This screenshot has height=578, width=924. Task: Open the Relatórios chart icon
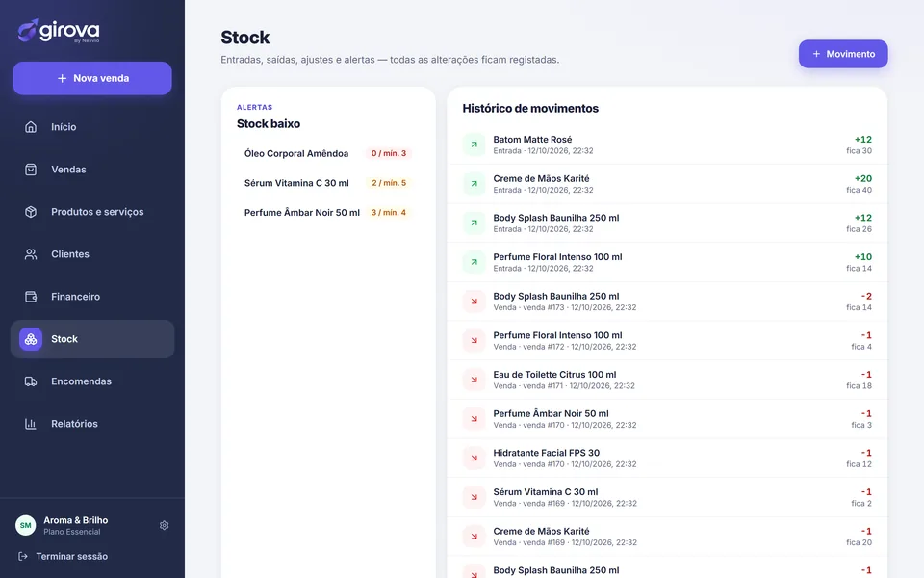31,424
